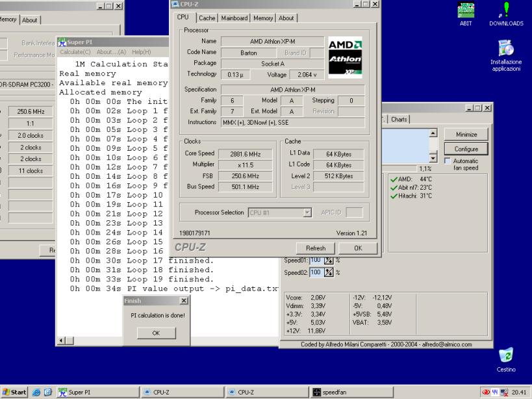Switch to the Memory tab in CPU-Z
This screenshot has width=532, height=399.
[x=263, y=18]
